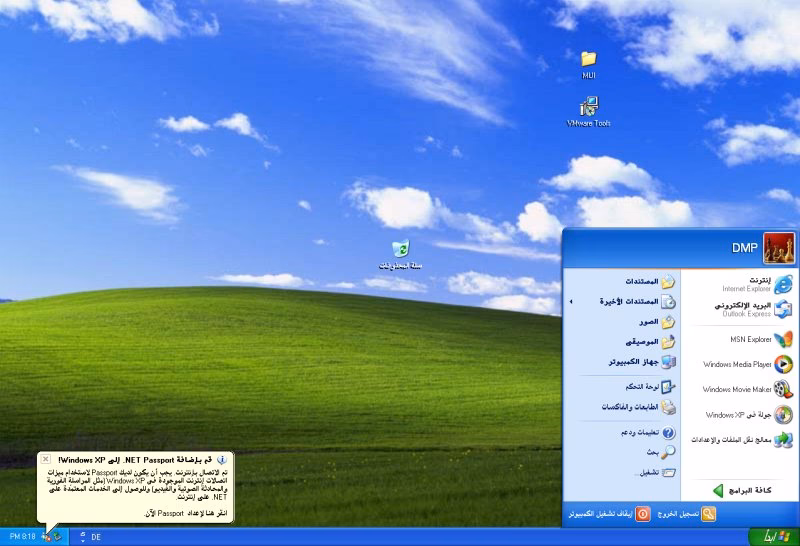Close the .NET Passport balloon tip

point(46,459)
